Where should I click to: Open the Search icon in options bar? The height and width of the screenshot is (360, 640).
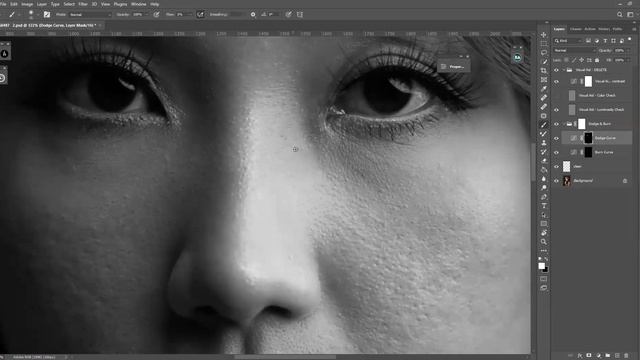pos(620,14)
